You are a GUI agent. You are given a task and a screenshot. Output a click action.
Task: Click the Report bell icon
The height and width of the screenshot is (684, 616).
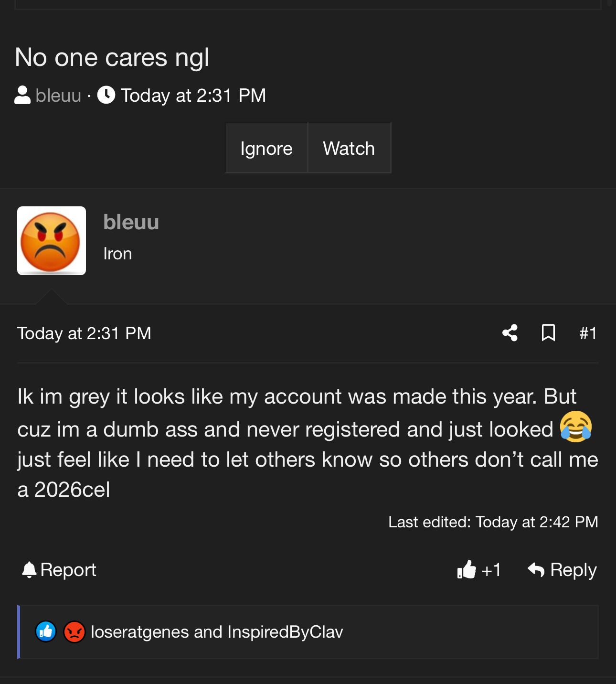[30, 569]
